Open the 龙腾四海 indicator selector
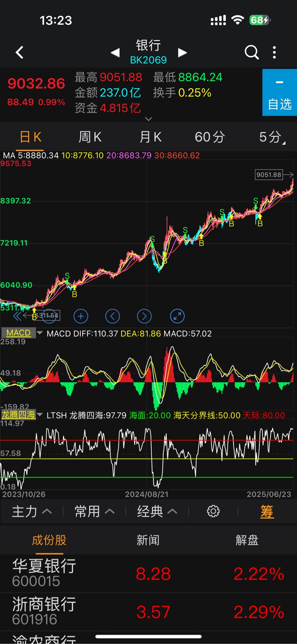 coord(22,415)
